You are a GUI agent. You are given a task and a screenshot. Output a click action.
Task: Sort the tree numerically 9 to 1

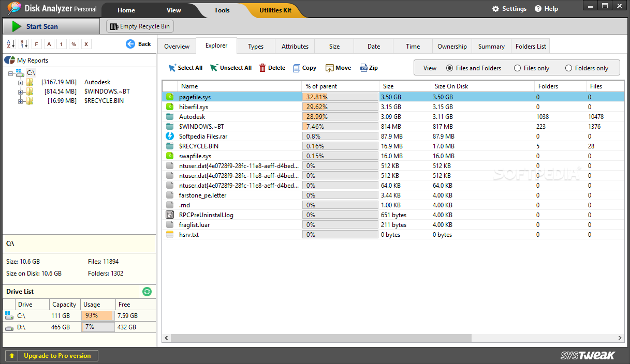click(x=24, y=44)
